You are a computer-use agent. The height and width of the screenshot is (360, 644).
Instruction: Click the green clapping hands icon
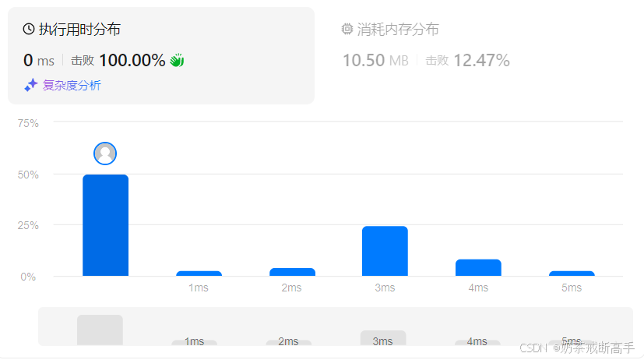click(177, 61)
